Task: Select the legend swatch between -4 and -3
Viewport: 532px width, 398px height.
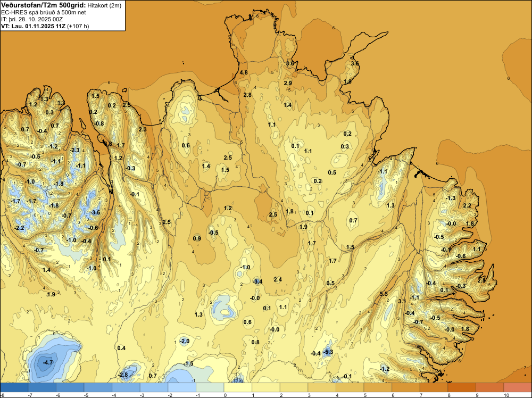Action: (x=126, y=387)
